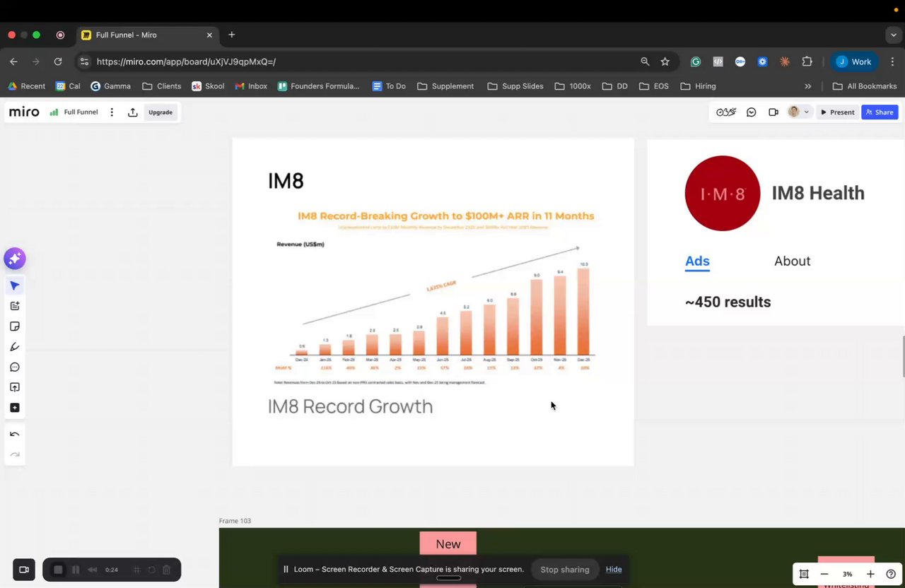The width and height of the screenshot is (905, 588).
Task: Click the Upgrade button
Action: click(x=160, y=112)
